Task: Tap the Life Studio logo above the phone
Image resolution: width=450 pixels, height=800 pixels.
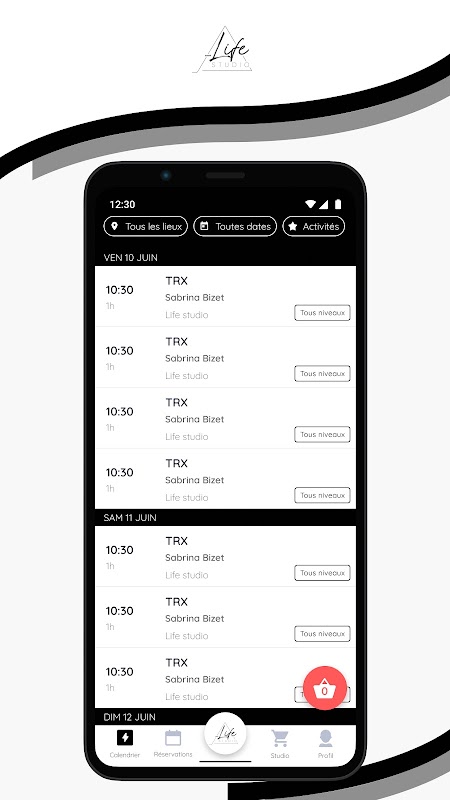Action: coord(222,50)
